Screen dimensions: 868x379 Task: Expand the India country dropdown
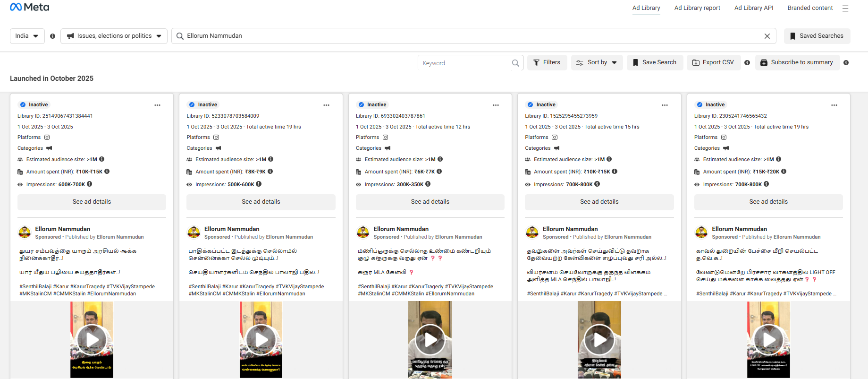27,36
